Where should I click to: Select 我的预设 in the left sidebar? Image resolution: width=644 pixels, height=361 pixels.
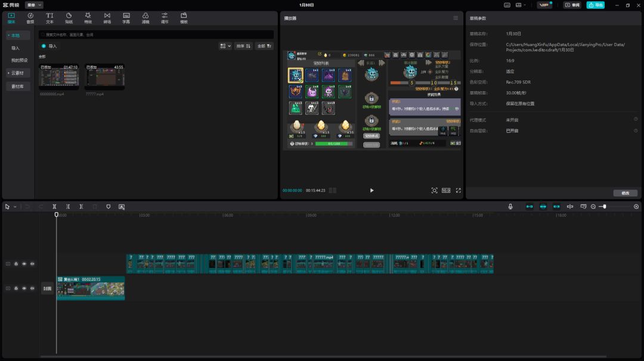(19, 60)
